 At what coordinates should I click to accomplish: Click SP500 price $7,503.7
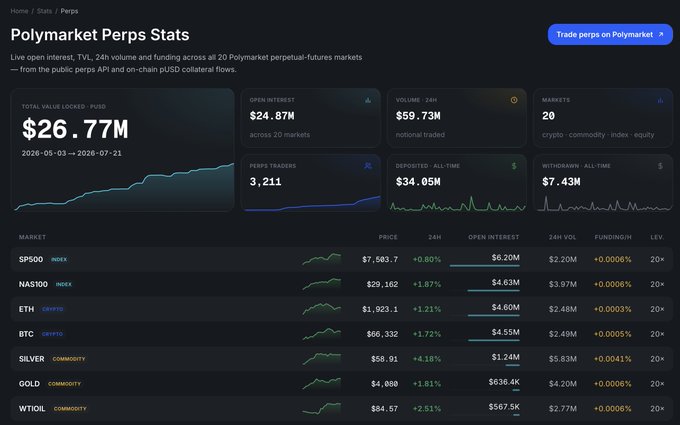[x=380, y=259]
